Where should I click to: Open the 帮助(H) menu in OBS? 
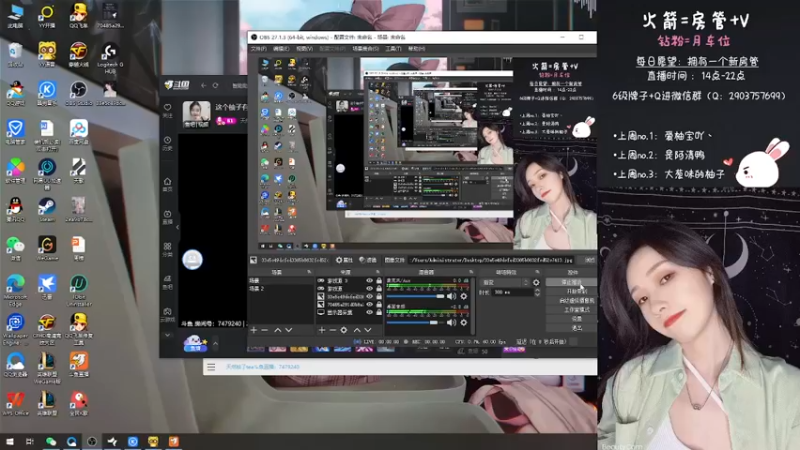coord(416,49)
